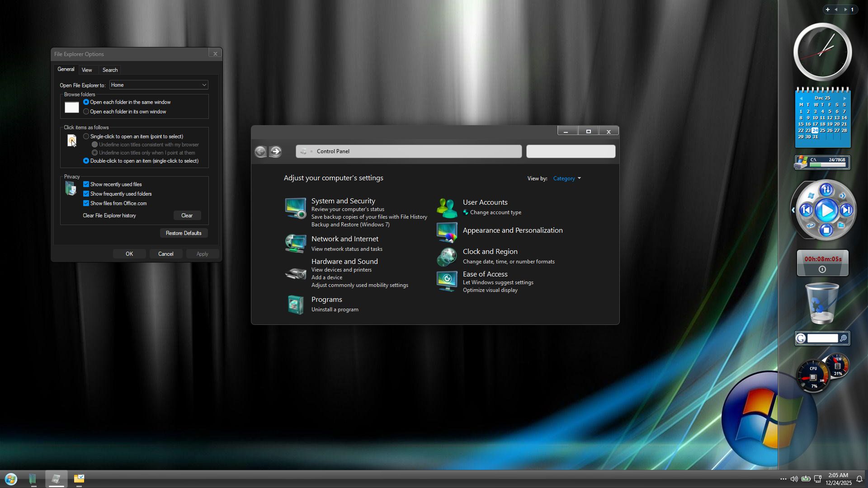Open the System and Security category icon
The image size is (868, 488).
click(x=295, y=208)
